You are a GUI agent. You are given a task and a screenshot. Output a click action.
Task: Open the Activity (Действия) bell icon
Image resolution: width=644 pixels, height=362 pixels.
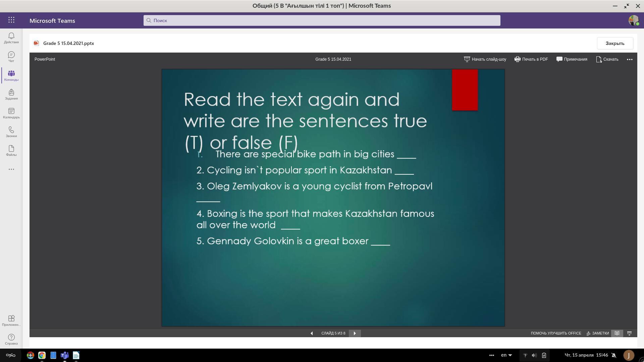(x=11, y=38)
